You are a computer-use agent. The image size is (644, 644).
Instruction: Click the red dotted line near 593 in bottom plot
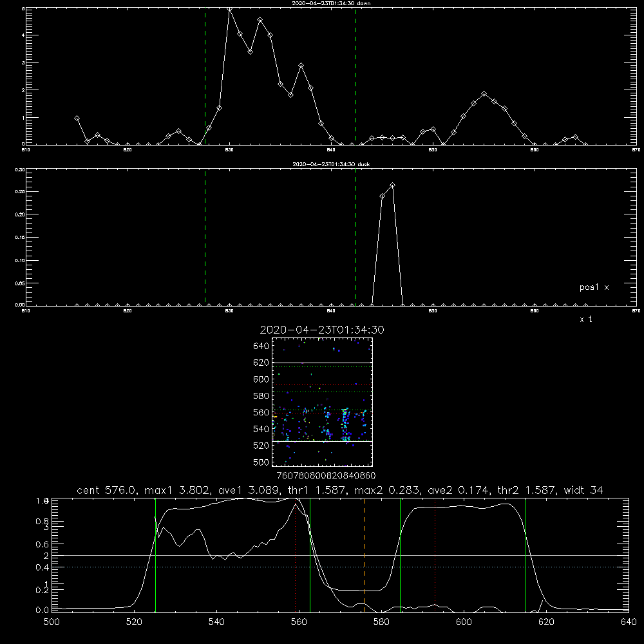pyautogui.click(x=435, y=555)
